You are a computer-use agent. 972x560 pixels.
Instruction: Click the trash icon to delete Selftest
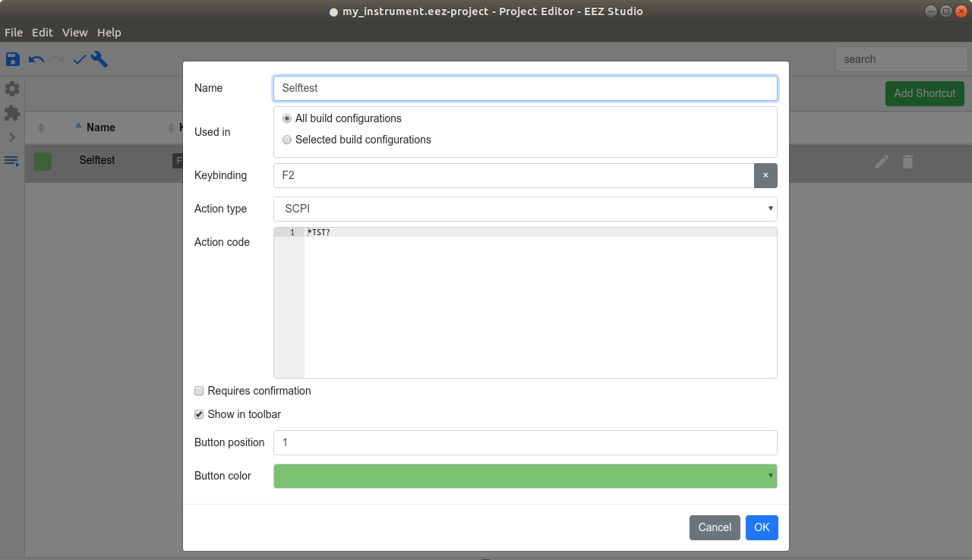coord(907,162)
